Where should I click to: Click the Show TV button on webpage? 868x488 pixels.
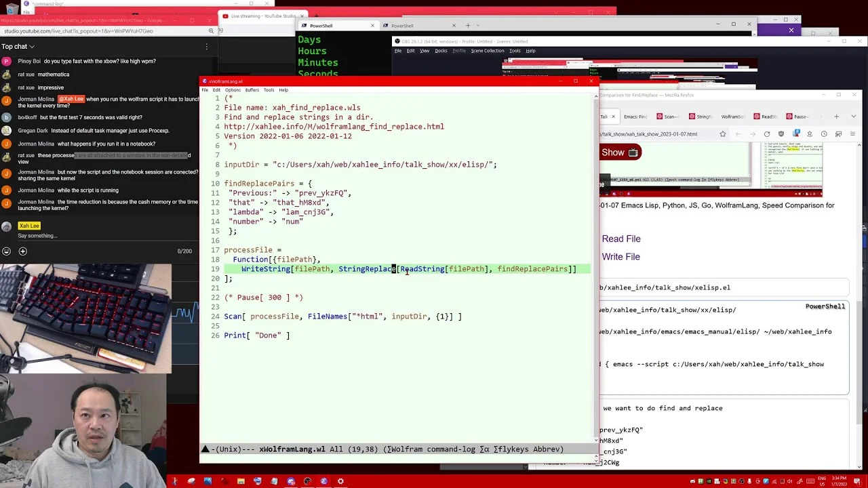point(620,152)
